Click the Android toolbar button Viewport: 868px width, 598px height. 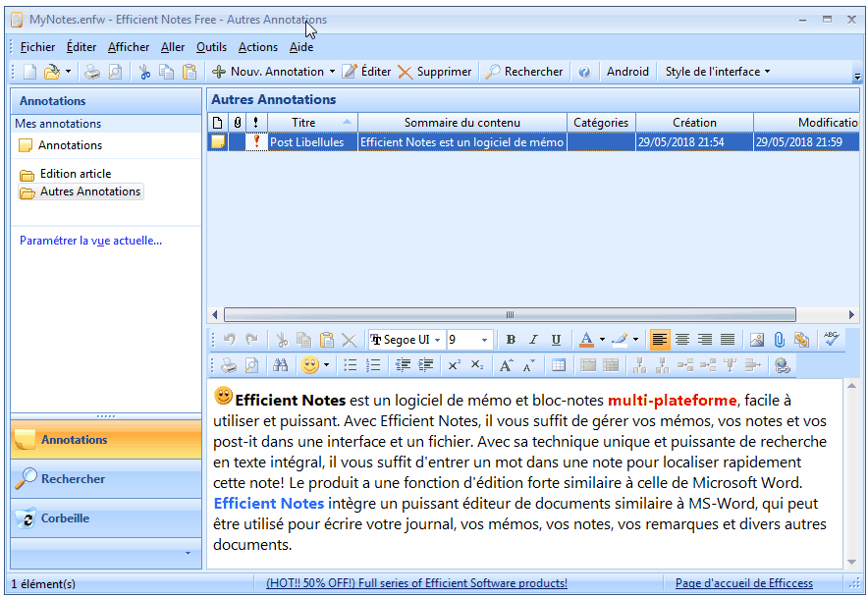point(627,72)
